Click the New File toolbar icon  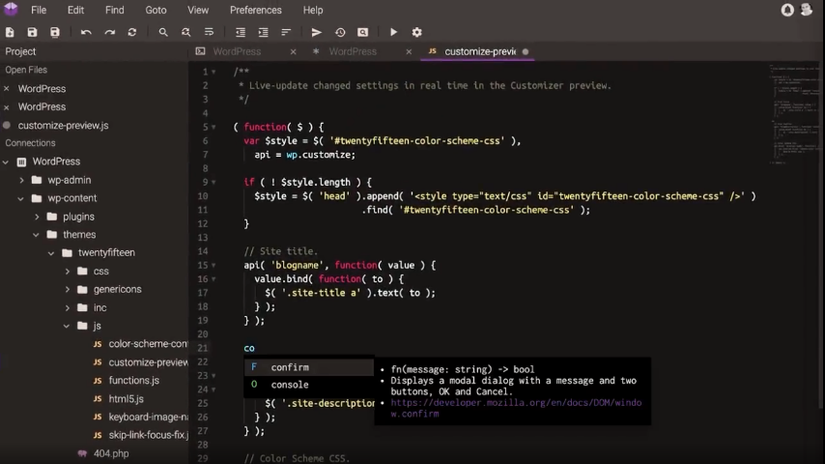coord(10,32)
